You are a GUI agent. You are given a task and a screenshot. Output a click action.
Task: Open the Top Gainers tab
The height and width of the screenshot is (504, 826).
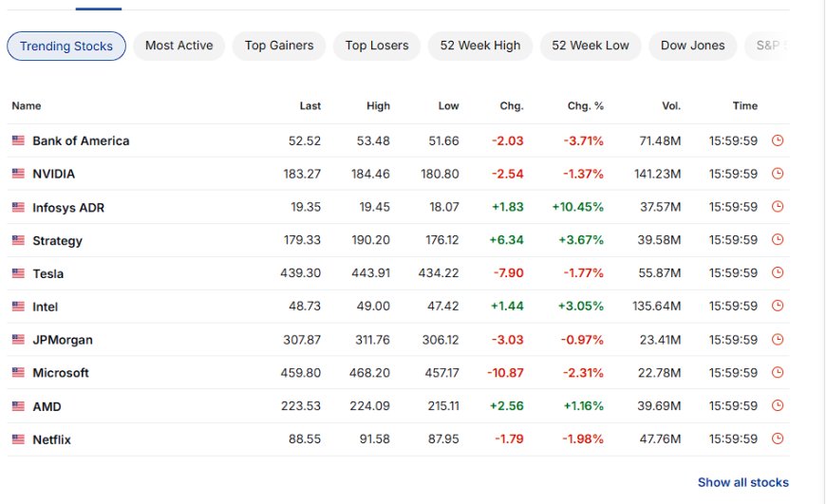pyautogui.click(x=279, y=46)
